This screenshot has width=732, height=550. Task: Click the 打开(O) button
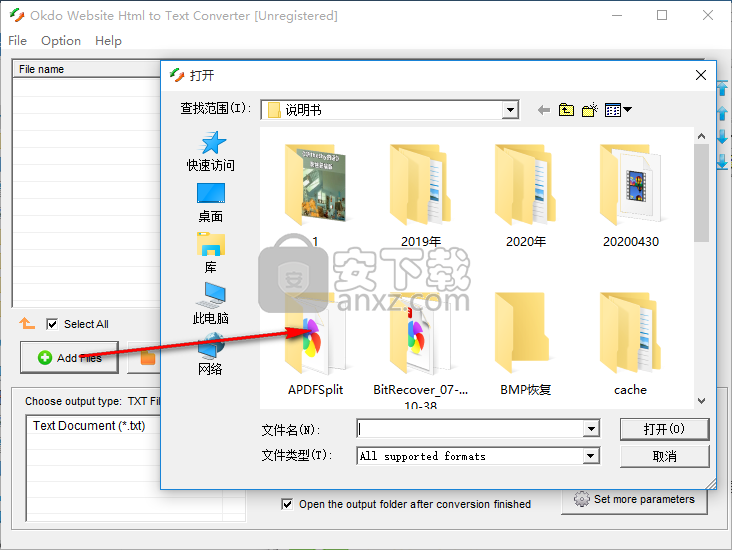(x=664, y=429)
